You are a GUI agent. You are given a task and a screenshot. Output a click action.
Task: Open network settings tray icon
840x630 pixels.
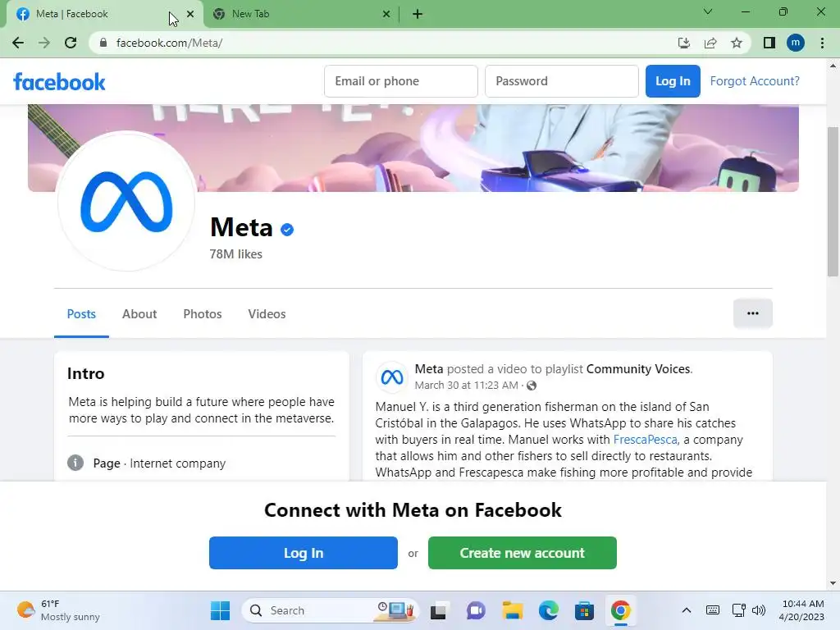pos(739,610)
